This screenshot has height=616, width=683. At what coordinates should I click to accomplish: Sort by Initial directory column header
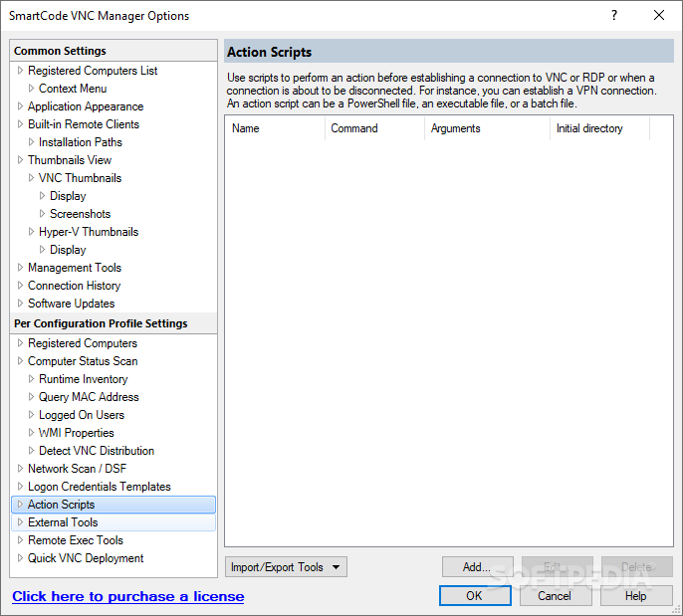(x=599, y=128)
